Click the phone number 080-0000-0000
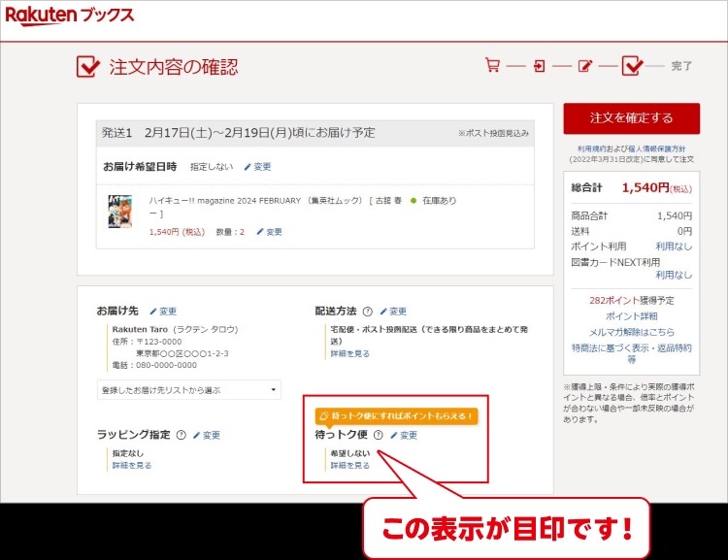This screenshot has height=560, width=728. 166,365
